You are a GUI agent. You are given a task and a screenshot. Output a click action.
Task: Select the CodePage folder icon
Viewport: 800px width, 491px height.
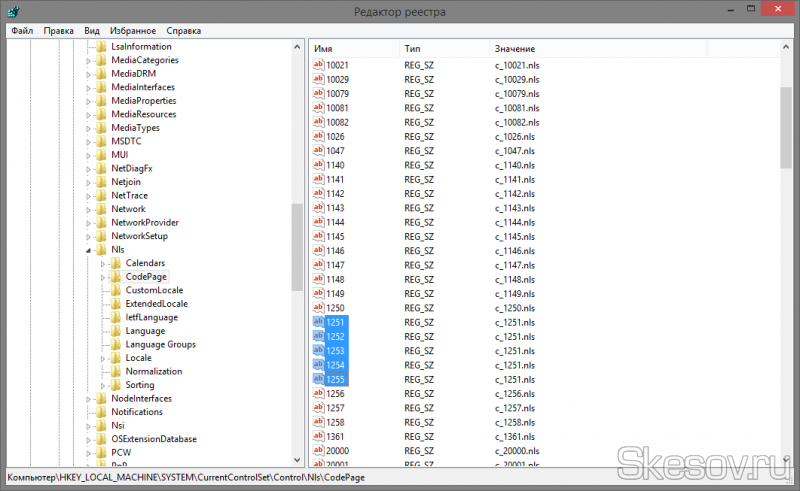coord(118,276)
